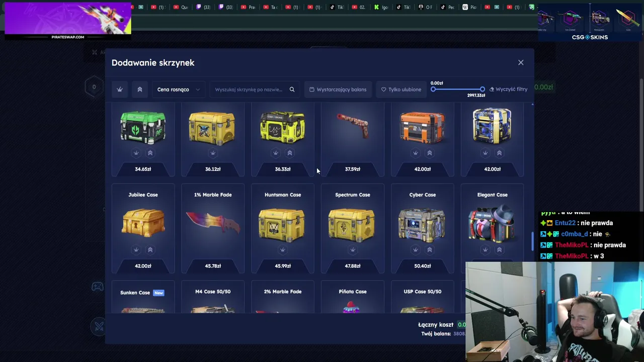Click double-chevron icon on blue-gold 42.00zł case
Viewport: 644px width, 362px height.
500,153
